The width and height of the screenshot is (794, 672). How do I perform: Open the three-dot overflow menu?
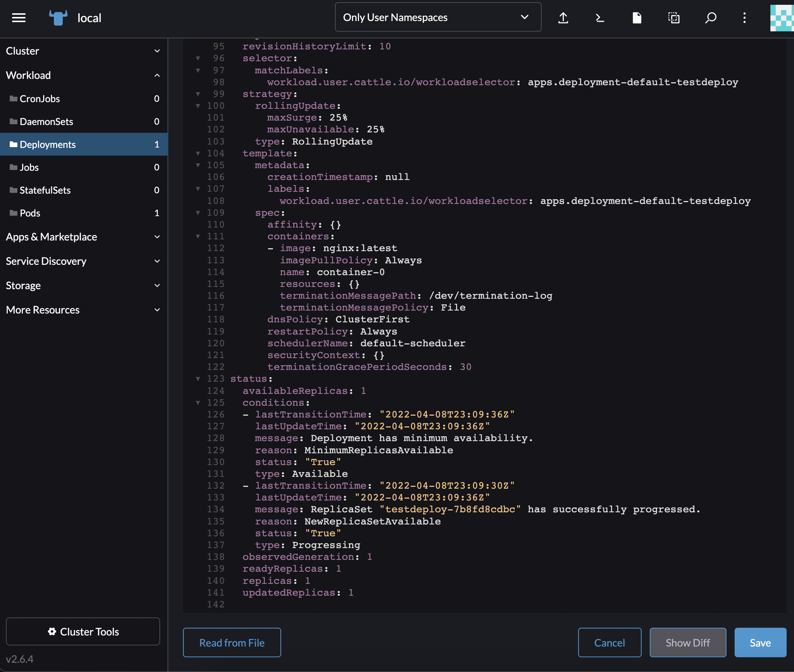[744, 18]
